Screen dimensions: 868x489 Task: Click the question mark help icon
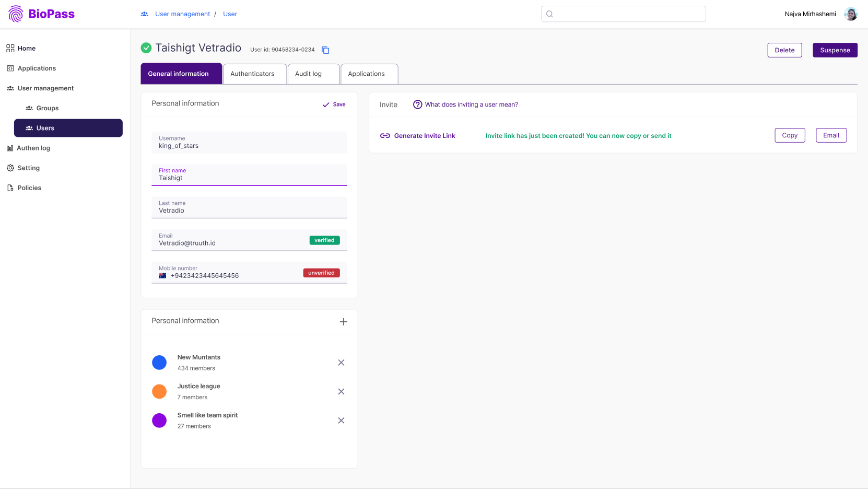coord(418,104)
